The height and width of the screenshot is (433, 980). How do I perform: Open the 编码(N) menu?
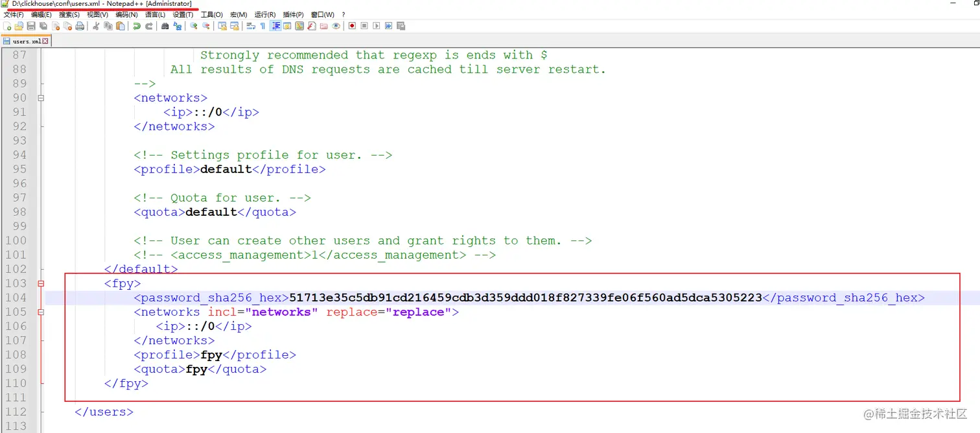pyautogui.click(x=126, y=14)
